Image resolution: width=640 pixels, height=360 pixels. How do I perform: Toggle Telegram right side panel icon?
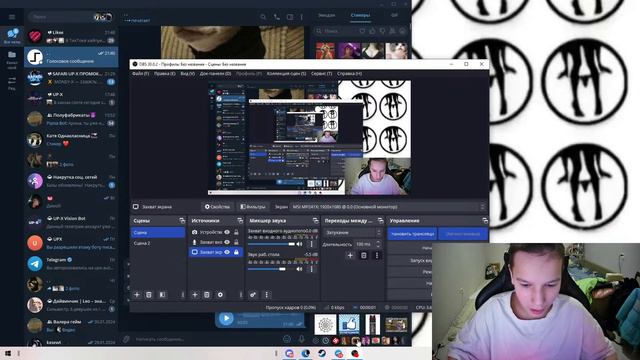290,17
